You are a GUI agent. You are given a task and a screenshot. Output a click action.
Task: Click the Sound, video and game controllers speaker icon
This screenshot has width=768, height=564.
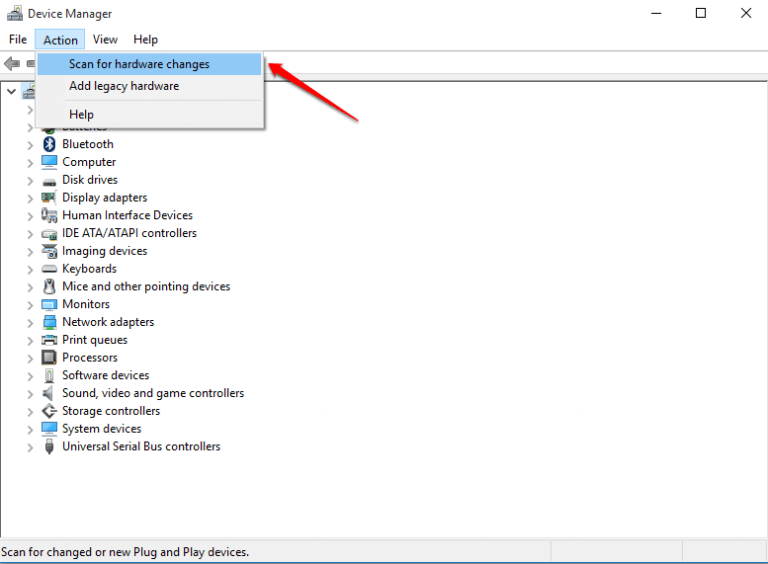48,393
